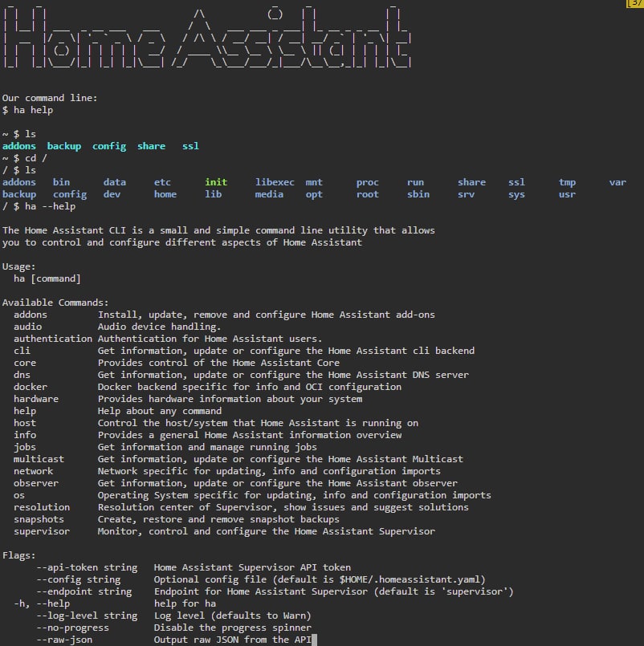Select the 'mnt' directory name
The width and height of the screenshot is (644, 646).
[x=314, y=182]
